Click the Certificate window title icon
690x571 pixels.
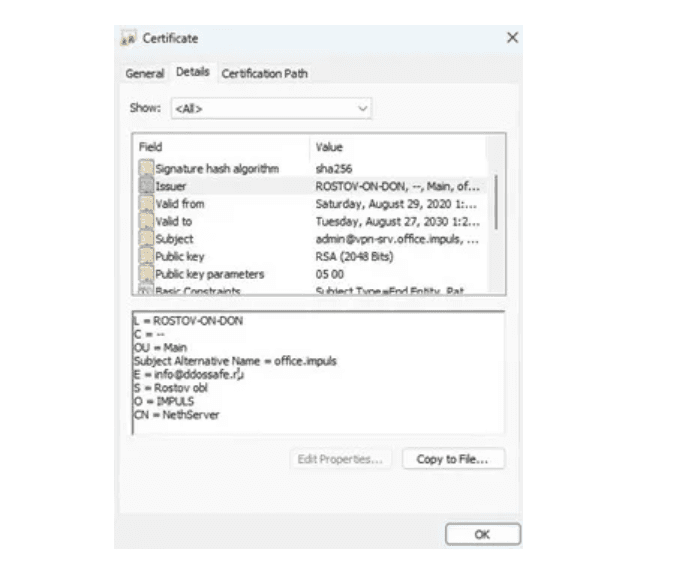[129, 39]
